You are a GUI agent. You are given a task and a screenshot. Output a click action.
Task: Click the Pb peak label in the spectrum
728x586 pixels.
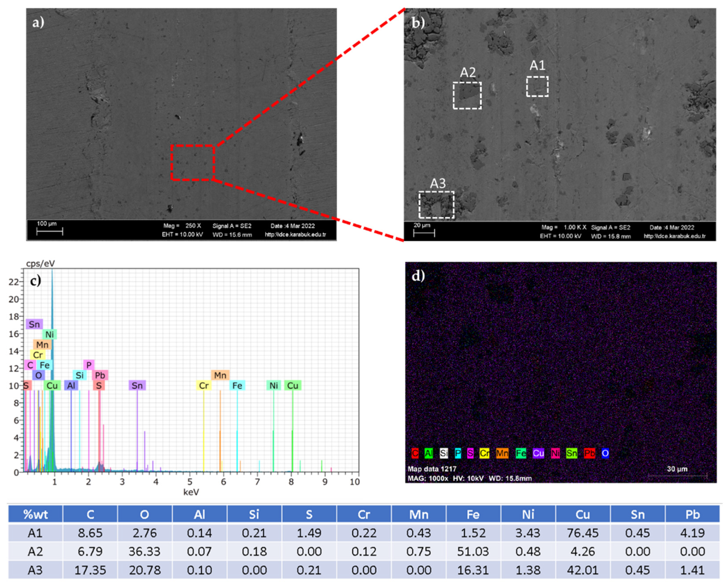pos(100,375)
